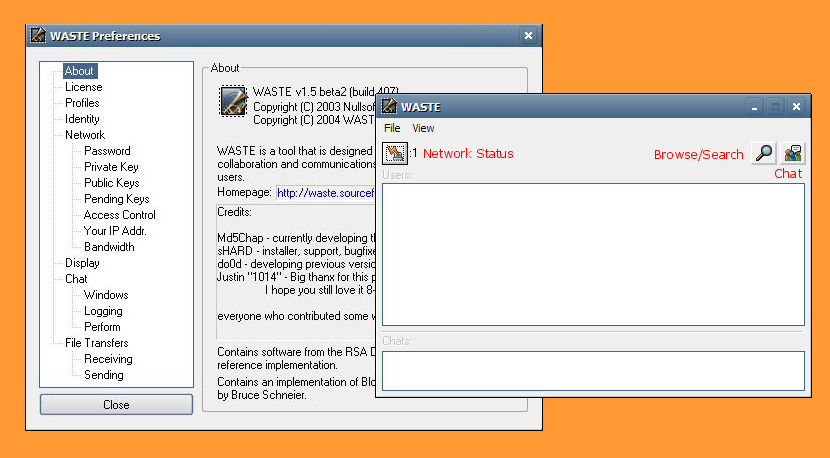Screen dimensions: 830x458
Task: Open the View menu
Action: pyautogui.click(x=423, y=128)
